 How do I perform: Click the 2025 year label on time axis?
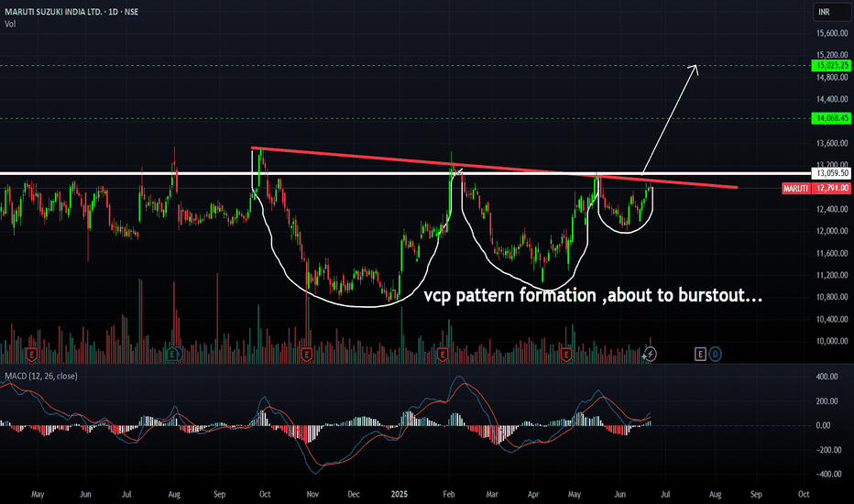click(x=400, y=494)
